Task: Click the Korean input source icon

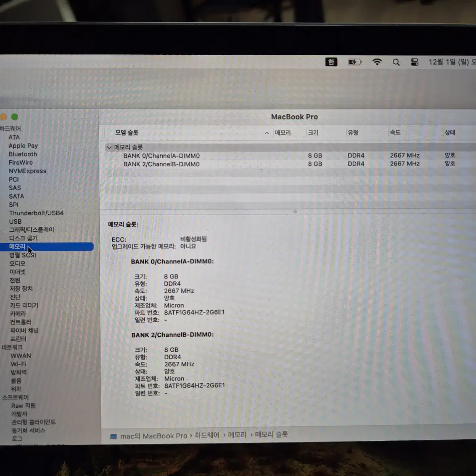Action: coord(331,62)
